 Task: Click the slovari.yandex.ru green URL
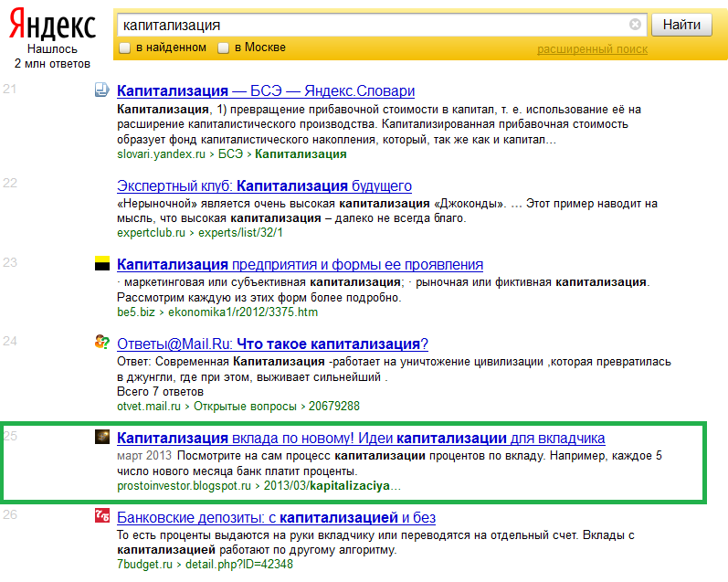click(x=161, y=154)
